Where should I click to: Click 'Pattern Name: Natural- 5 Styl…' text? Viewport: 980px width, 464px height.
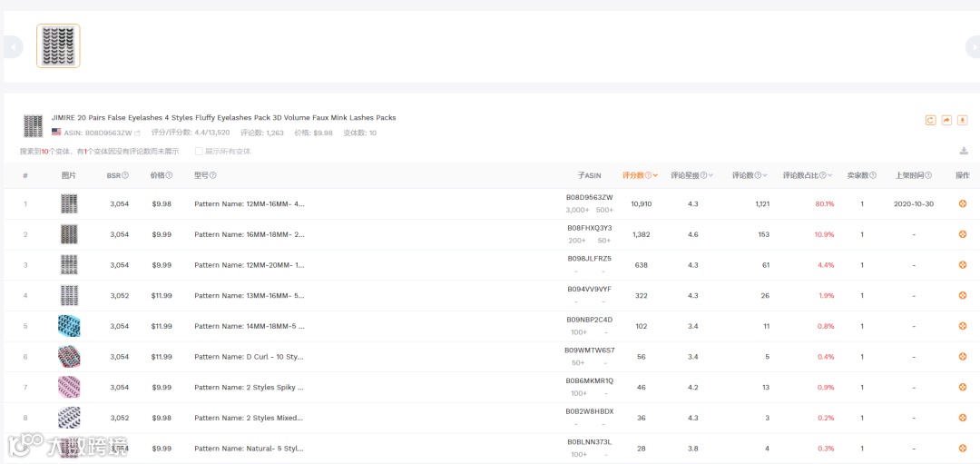[249, 449]
